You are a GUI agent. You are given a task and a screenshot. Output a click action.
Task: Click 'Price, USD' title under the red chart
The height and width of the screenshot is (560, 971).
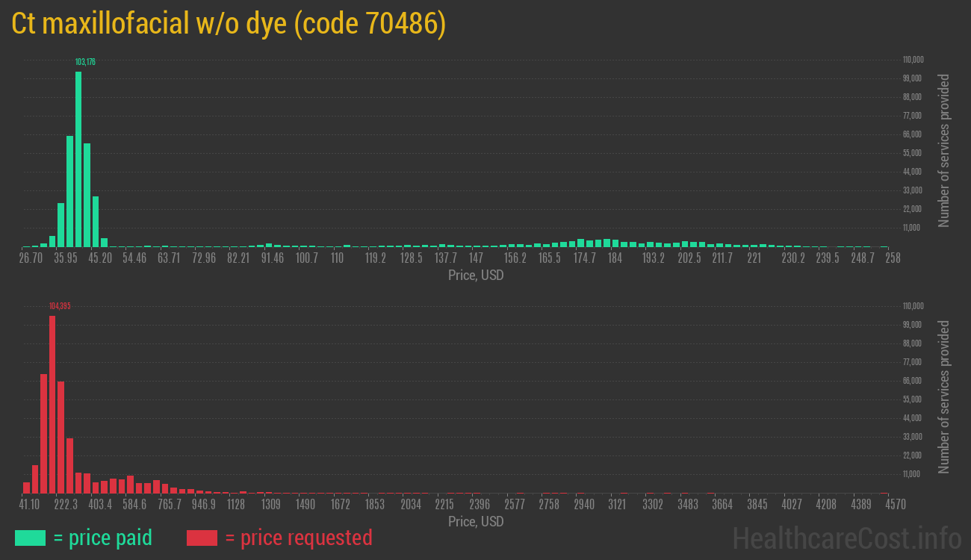[x=476, y=521]
